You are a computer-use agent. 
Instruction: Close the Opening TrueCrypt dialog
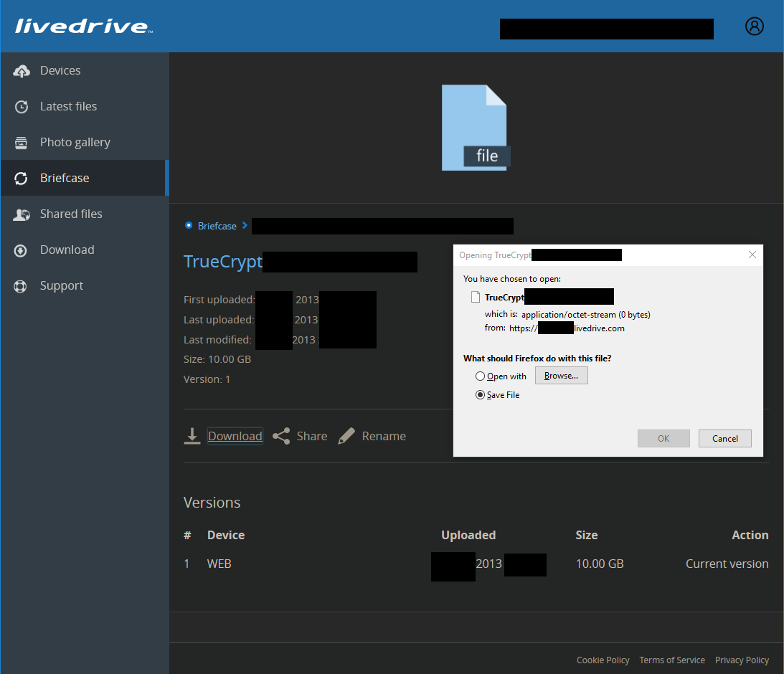click(x=752, y=255)
